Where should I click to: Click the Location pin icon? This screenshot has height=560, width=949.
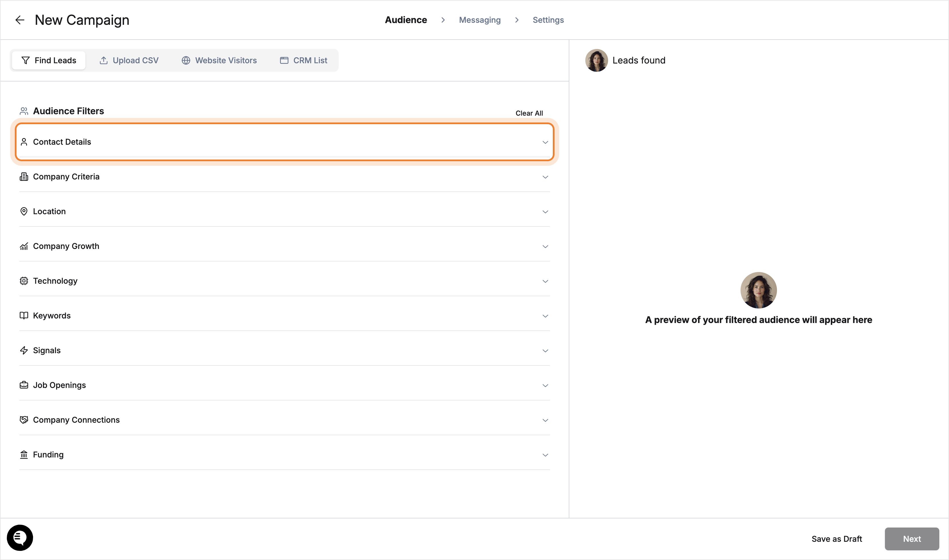coord(24,211)
